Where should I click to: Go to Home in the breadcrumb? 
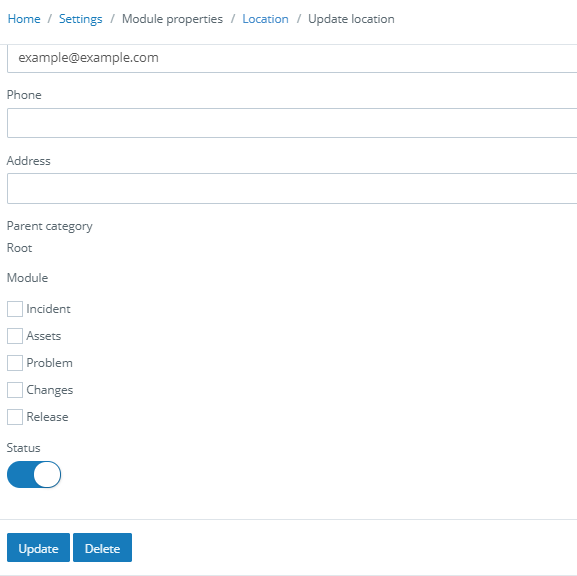[24, 19]
